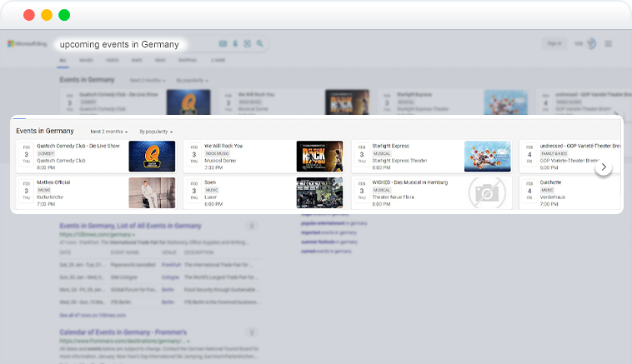
Task: Click the FEB 4 FRI date box on Quichotte card
Action: click(529, 191)
